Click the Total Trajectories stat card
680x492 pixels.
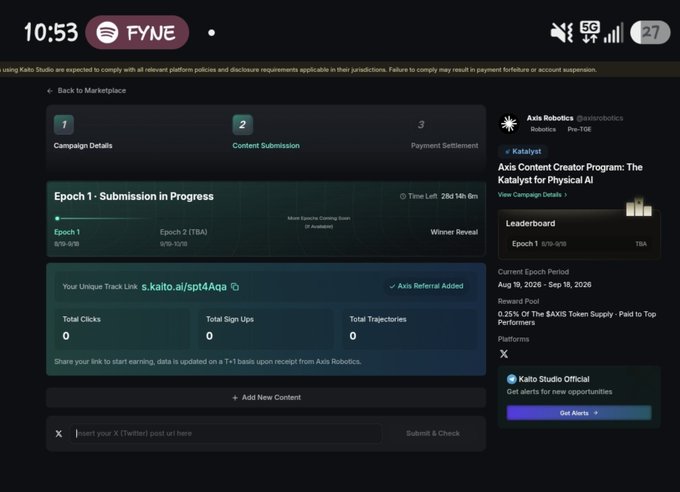[x=409, y=328]
